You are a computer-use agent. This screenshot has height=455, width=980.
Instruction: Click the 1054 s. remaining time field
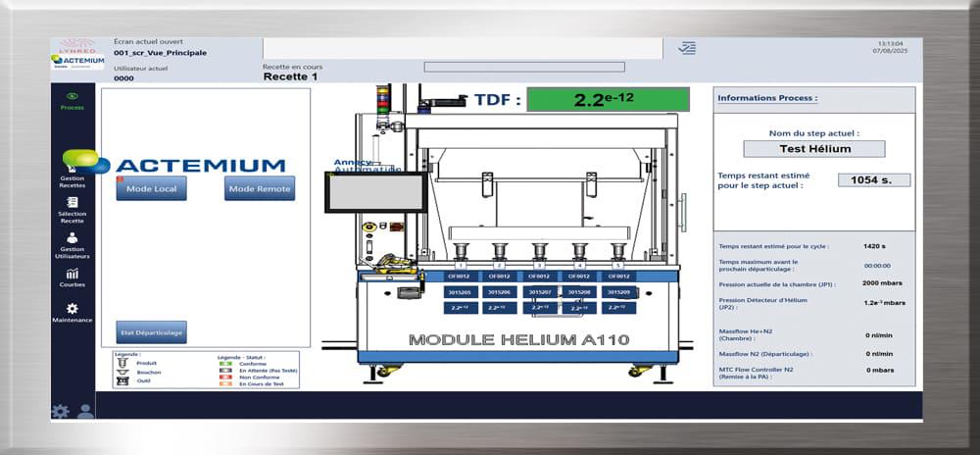(874, 179)
